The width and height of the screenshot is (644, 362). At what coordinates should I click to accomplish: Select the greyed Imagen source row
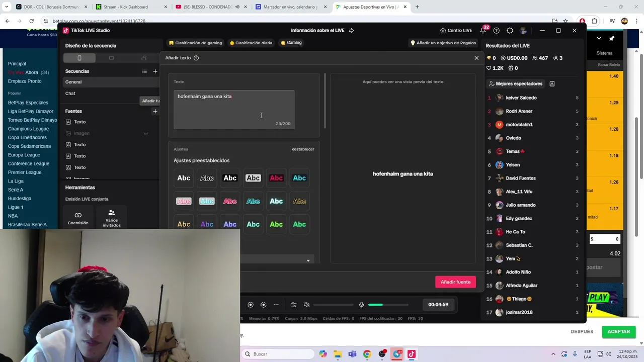pyautogui.click(x=111, y=133)
